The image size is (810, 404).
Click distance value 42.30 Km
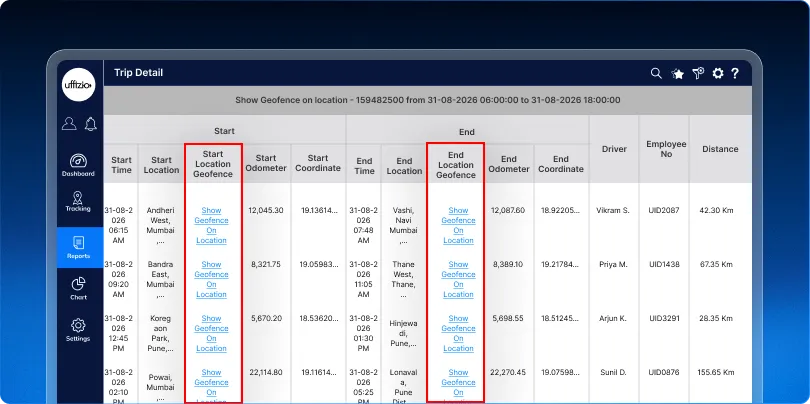pos(716,210)
